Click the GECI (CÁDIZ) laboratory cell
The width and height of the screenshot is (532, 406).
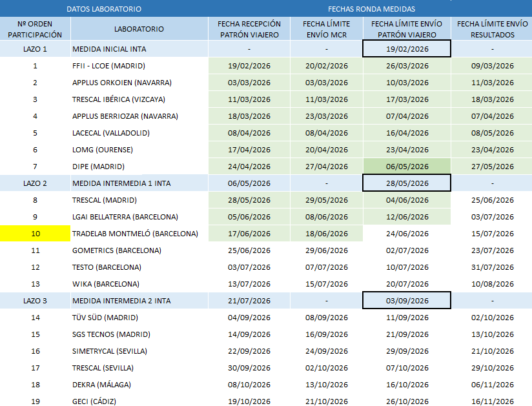coord(139,401)
